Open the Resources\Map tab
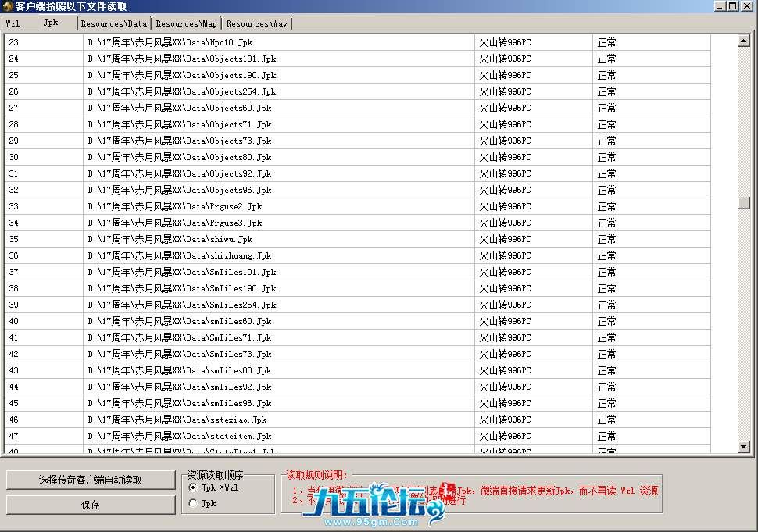 pyautogui.click(x=186, y=24)
